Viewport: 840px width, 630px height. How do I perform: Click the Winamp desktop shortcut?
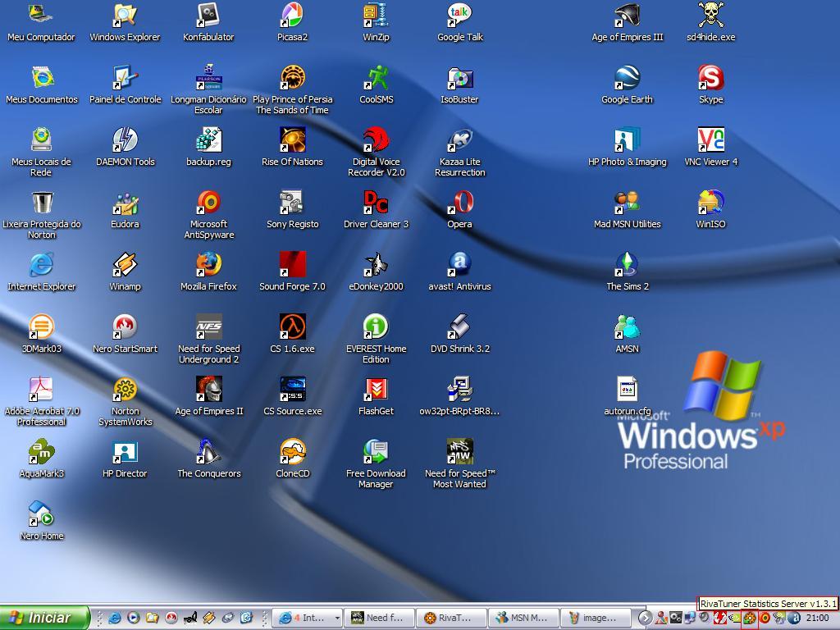tap(125, 264)
